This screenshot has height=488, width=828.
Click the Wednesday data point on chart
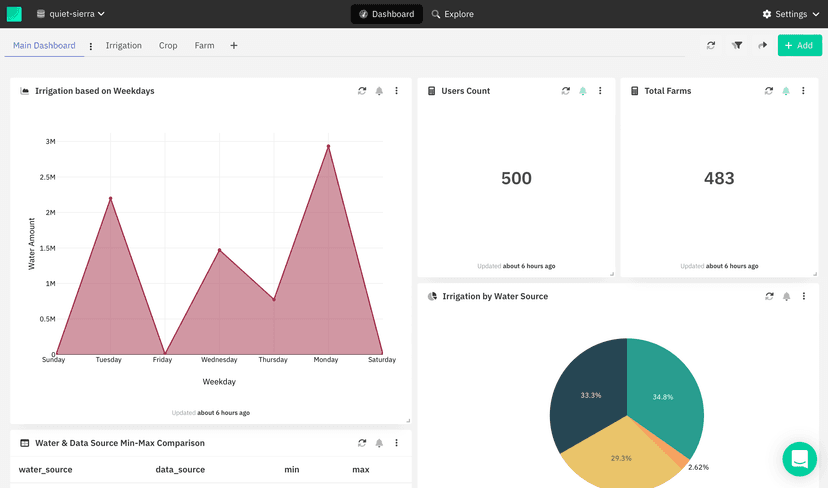tap(220, 250)
